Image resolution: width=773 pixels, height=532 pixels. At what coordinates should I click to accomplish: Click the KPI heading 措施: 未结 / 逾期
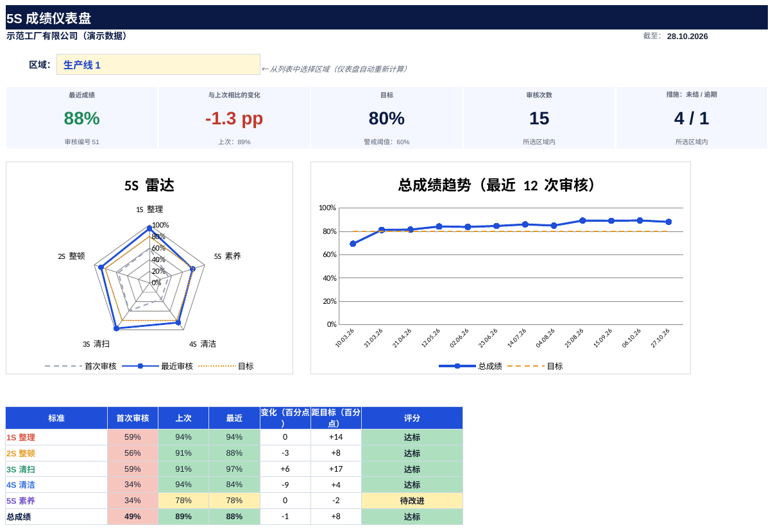tap(692, 94)
